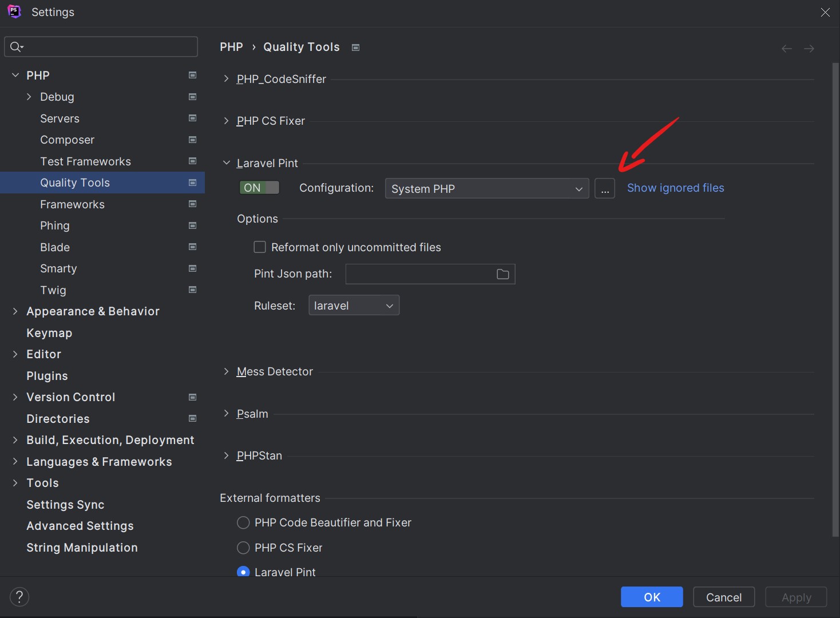
Task: Click project-level icon beside Smarty row
Action: [193, 268]
